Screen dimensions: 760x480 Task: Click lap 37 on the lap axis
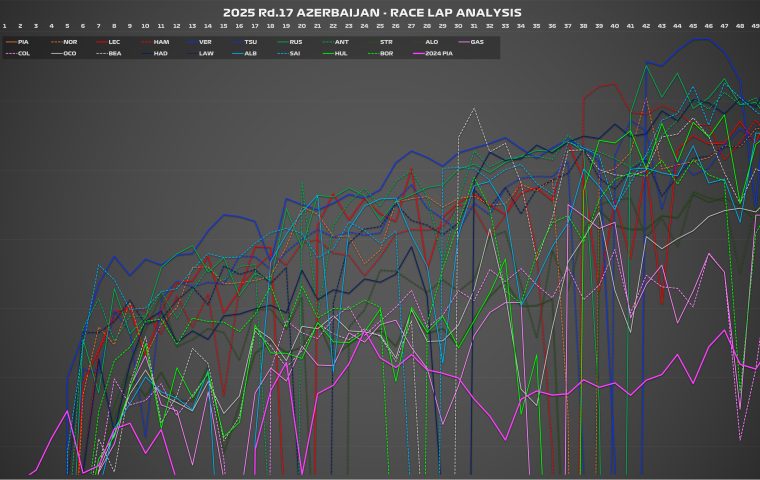567,26
